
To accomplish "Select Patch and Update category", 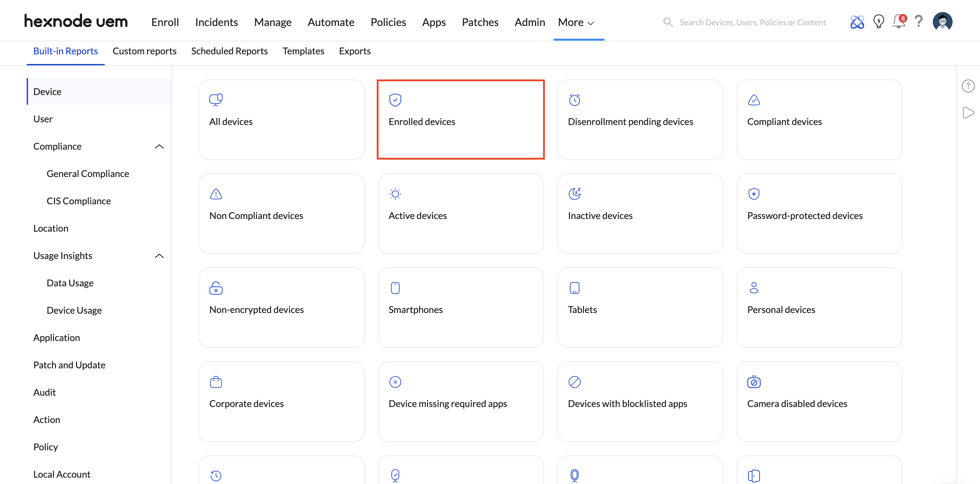I will point(69,365).
